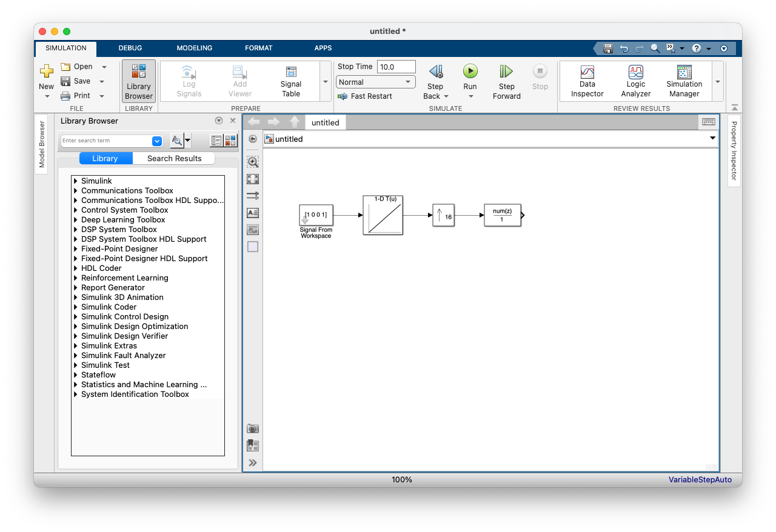776x532 pixels.
Task: Select the Signal From Workspace block
Action: (x=316, y=215)
